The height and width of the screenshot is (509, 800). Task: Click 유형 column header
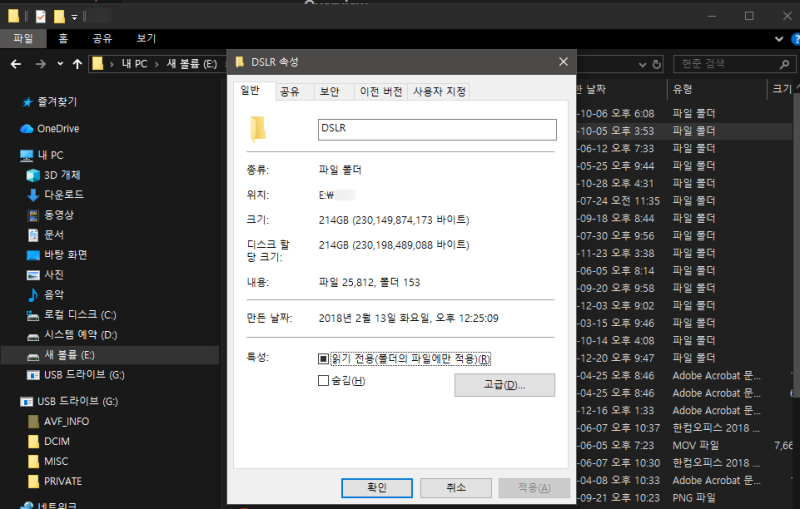682,89
